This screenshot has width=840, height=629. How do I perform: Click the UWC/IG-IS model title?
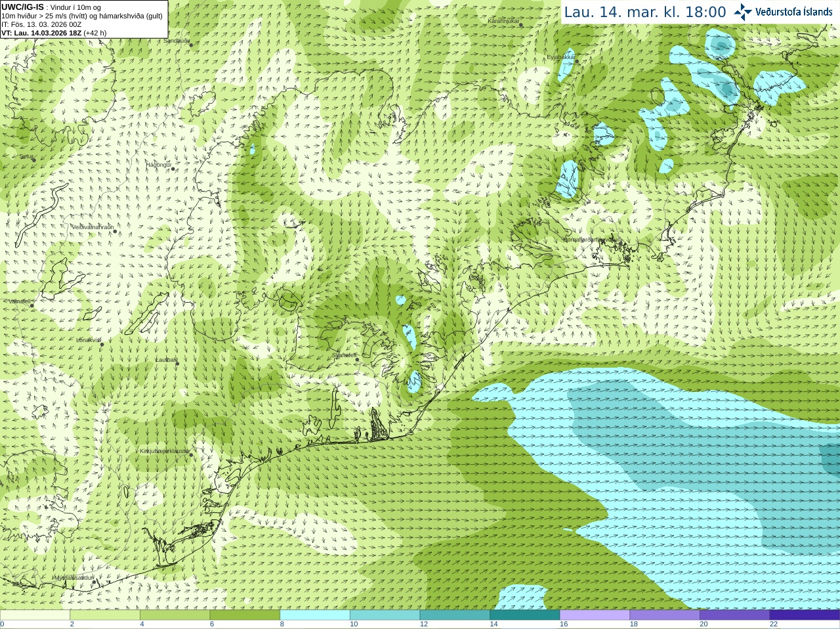[22, 7]
